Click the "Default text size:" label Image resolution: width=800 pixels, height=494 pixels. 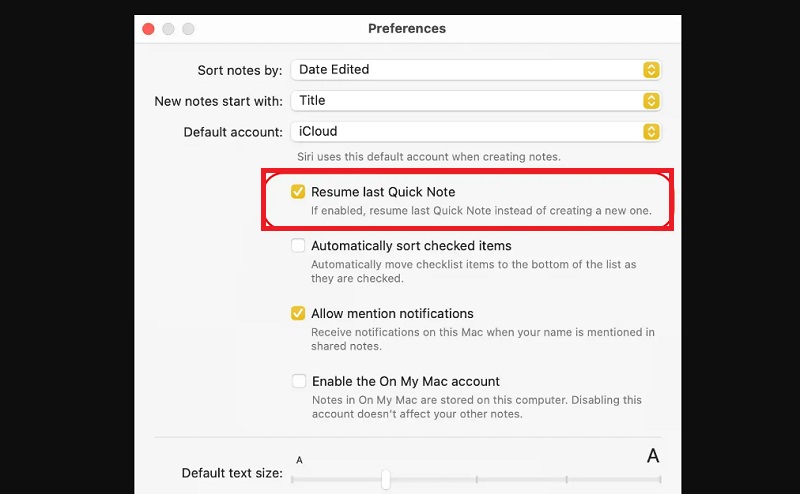[x=232, y=473]
